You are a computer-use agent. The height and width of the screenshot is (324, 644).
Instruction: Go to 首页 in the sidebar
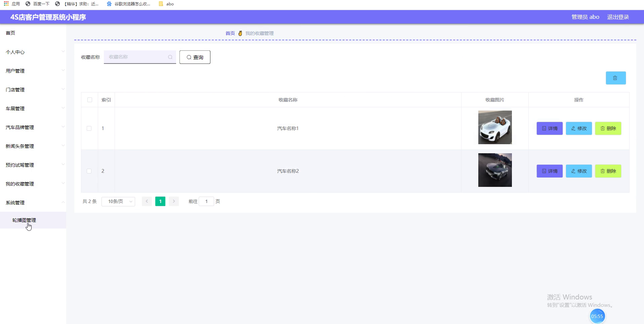(33, 33)
